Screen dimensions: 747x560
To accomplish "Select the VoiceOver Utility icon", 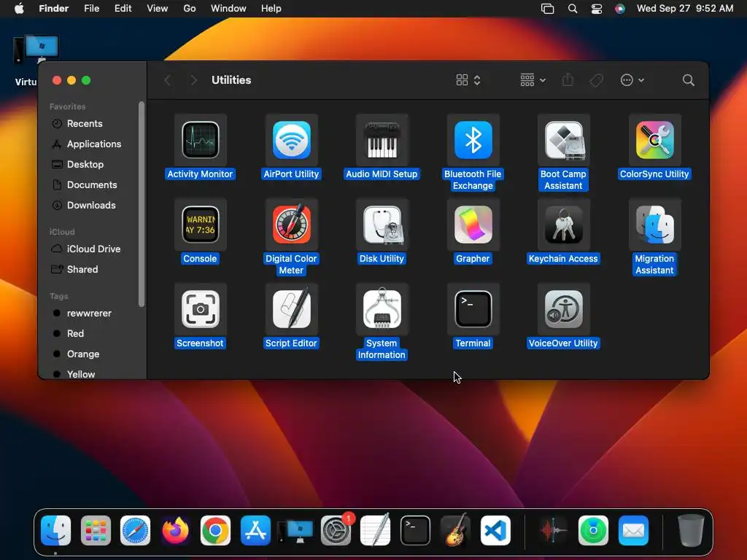I will (564, 309).
